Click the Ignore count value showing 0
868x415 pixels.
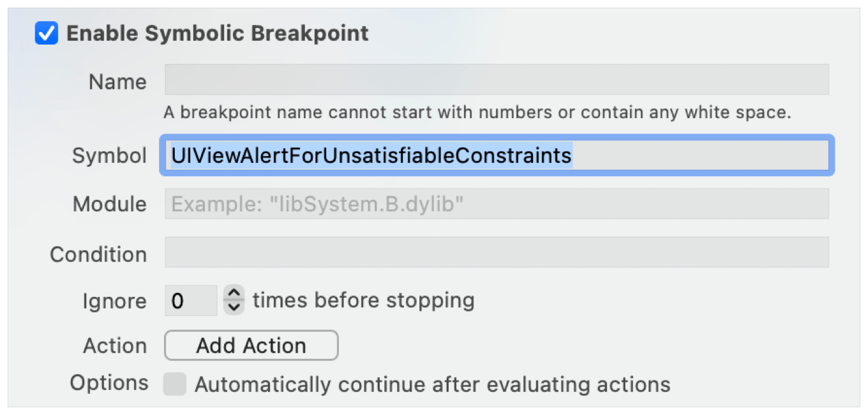coord(190,299)
